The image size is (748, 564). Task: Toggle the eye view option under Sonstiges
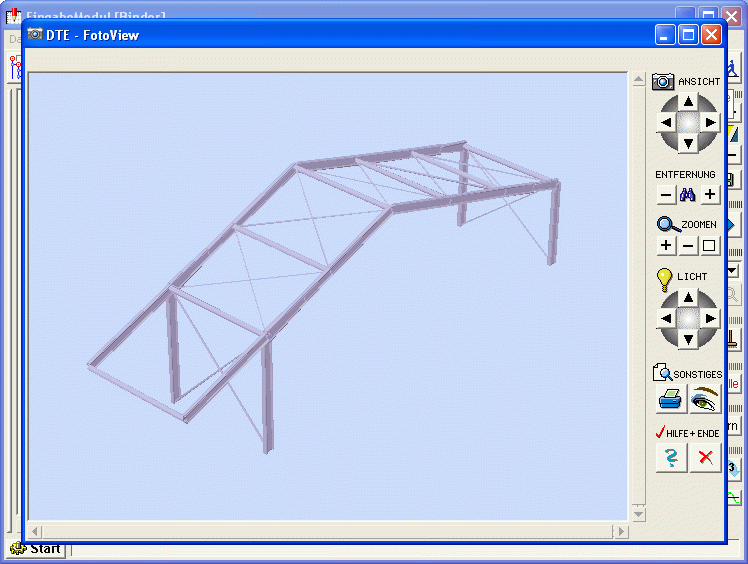click(x=705, y=400)
